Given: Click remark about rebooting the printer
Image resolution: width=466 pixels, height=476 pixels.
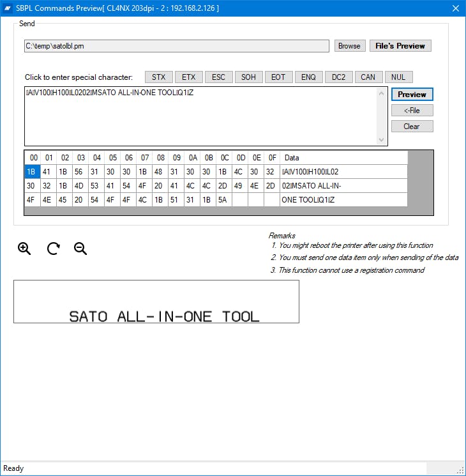Looking at the screenshot, I should click(352, 245).
